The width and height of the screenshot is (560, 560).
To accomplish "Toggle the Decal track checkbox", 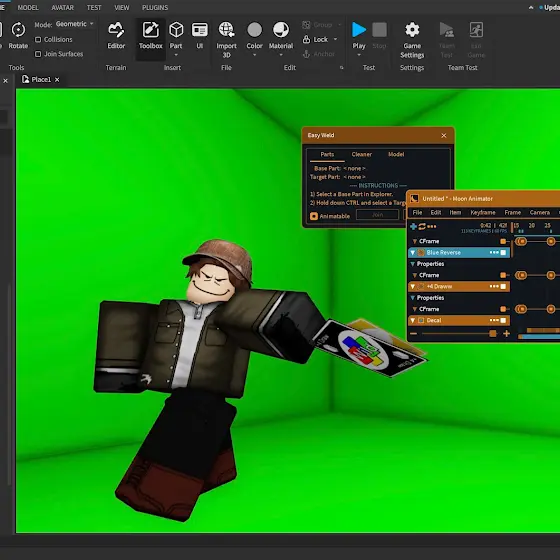I will click(503, 320).
